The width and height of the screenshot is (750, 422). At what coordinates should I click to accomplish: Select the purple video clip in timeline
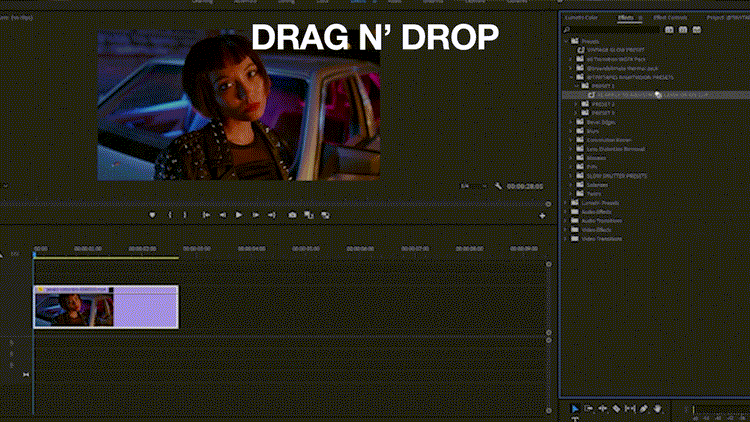106,307
